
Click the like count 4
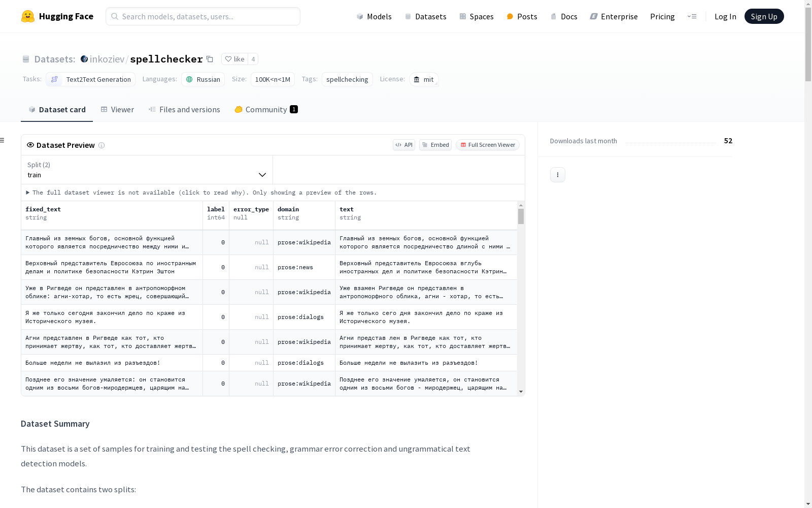pyautogui.click(x=253, y=59)
